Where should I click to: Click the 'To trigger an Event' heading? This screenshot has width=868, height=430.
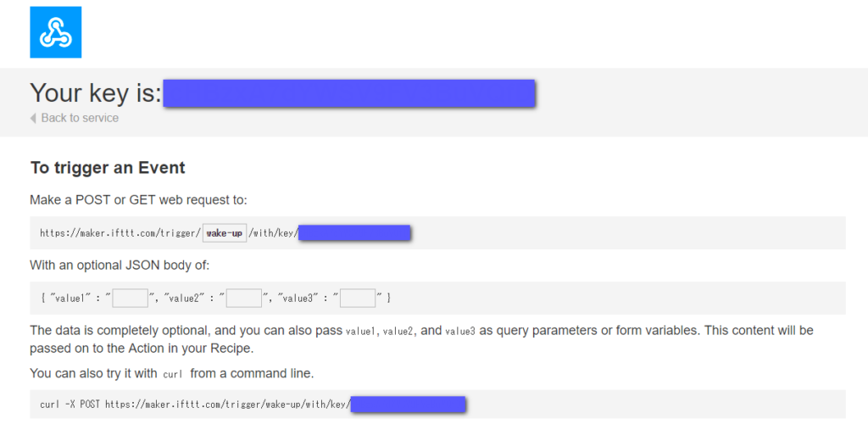coord(108,168)
